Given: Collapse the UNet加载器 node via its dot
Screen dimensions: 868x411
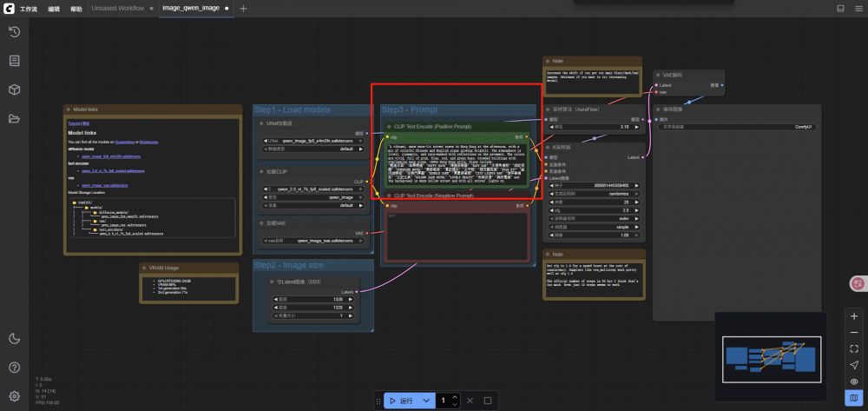Looking at the screenshot, I should [x=262, y=123].
